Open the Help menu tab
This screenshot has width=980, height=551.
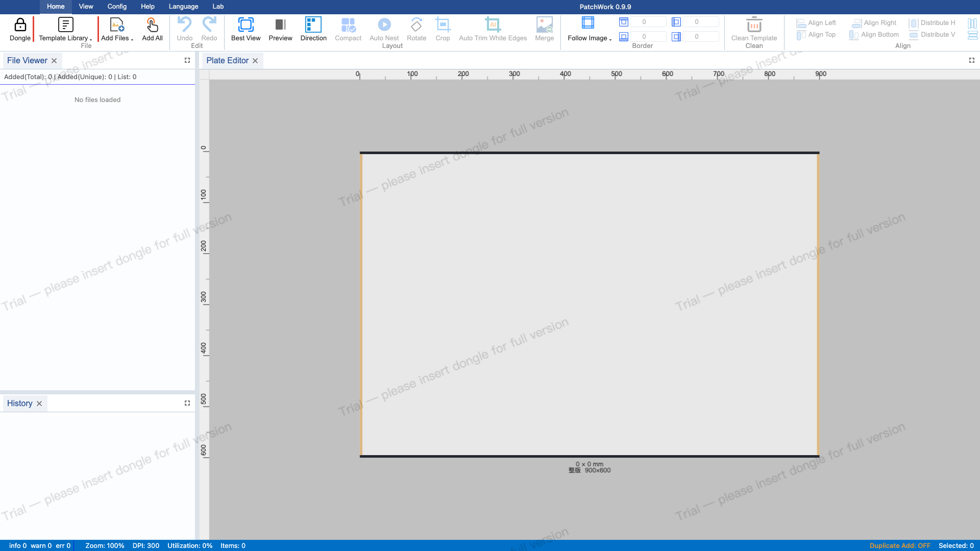148,7
